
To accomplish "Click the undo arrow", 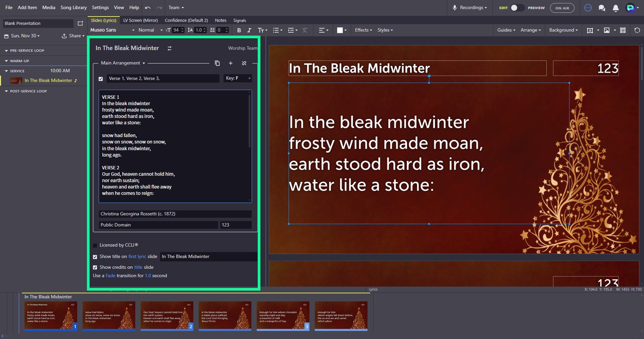I will [x=148, y=8].
